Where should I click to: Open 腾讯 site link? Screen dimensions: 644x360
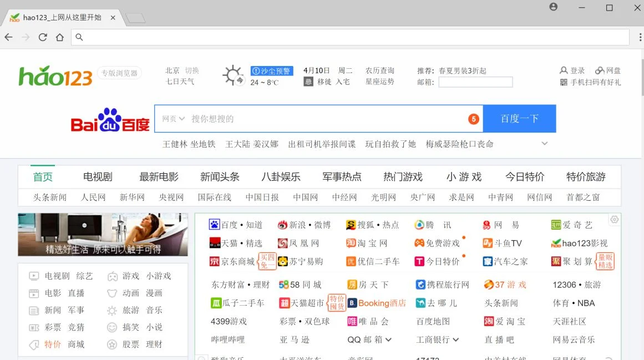[x=433, y=225]
